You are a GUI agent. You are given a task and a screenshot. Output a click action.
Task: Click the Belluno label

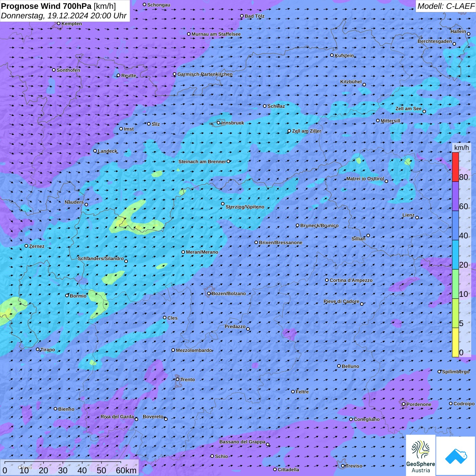[x=350, y=366]
